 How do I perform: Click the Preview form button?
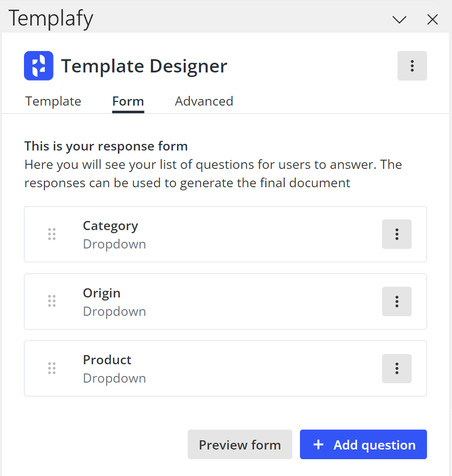(x=240, y=444)
